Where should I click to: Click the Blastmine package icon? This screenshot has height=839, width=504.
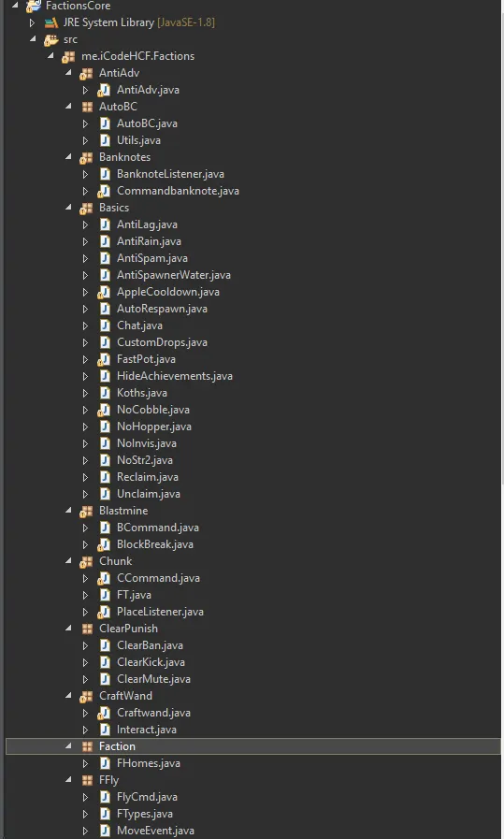86,512
